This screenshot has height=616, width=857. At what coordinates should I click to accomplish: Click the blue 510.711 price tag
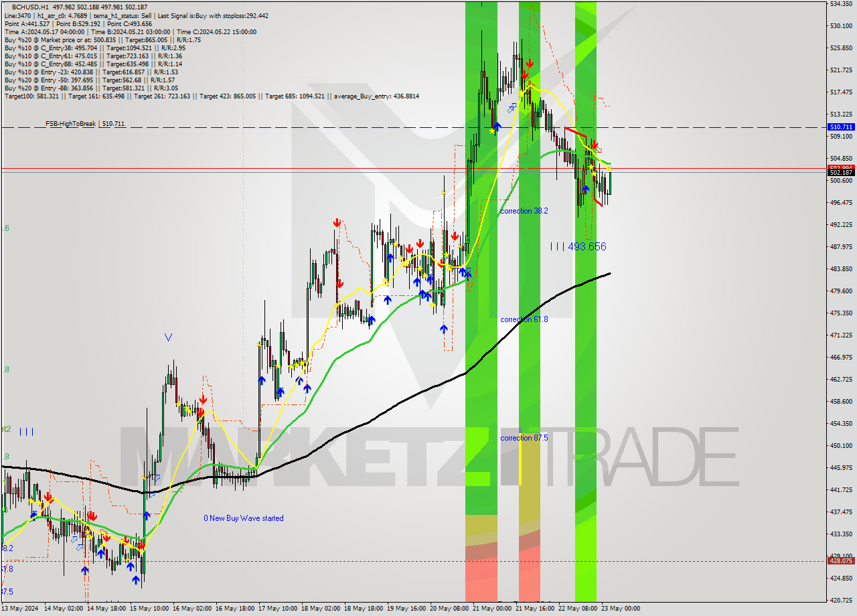[841, 127]
